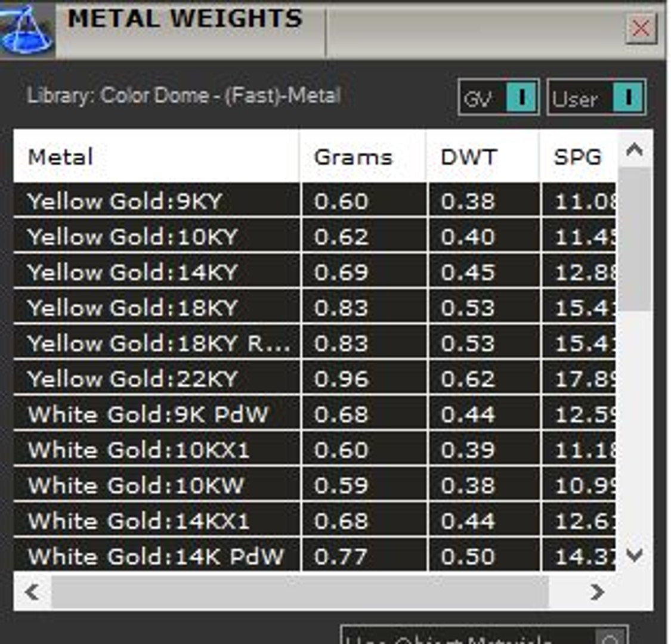Click the up arrow of vertical scrollbar

tap(634, 150)
